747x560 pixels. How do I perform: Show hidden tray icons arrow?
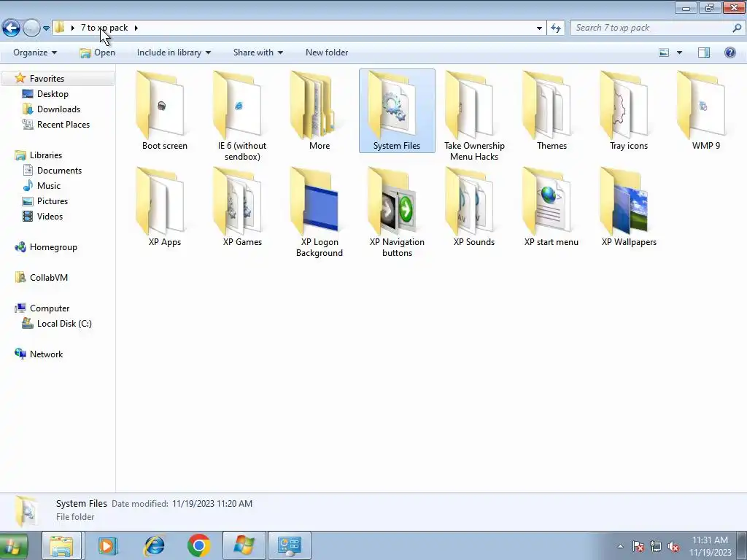[620, 546]
